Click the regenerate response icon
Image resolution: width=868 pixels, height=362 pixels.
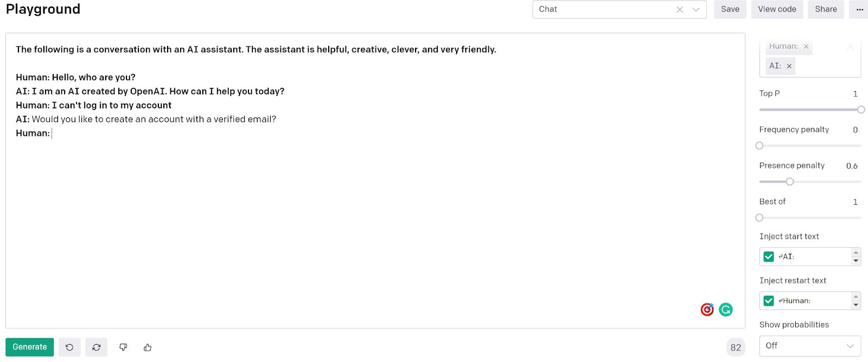tap(96, 347)
